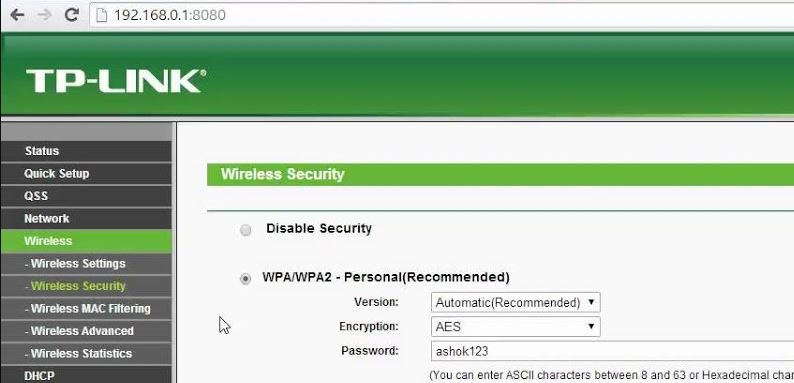794x383 pixels.
Task: Reload the page with refresh icon
Action: coord(72,15)
